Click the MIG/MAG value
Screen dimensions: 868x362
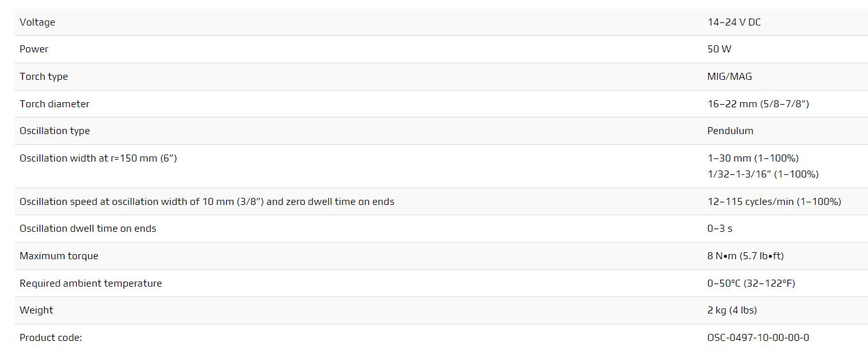click(730, 77)
